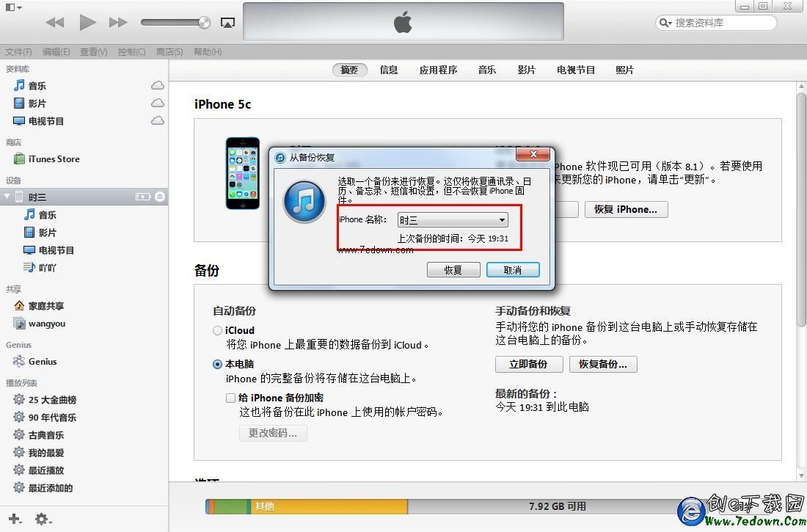Switch to the 摘要 tab

(349, 70)
